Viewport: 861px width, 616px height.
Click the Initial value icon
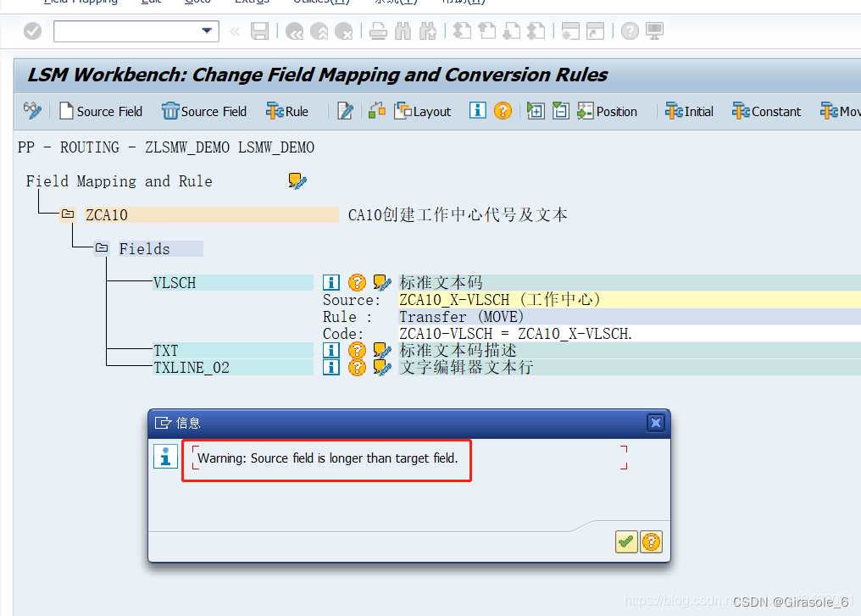[688, 111]
